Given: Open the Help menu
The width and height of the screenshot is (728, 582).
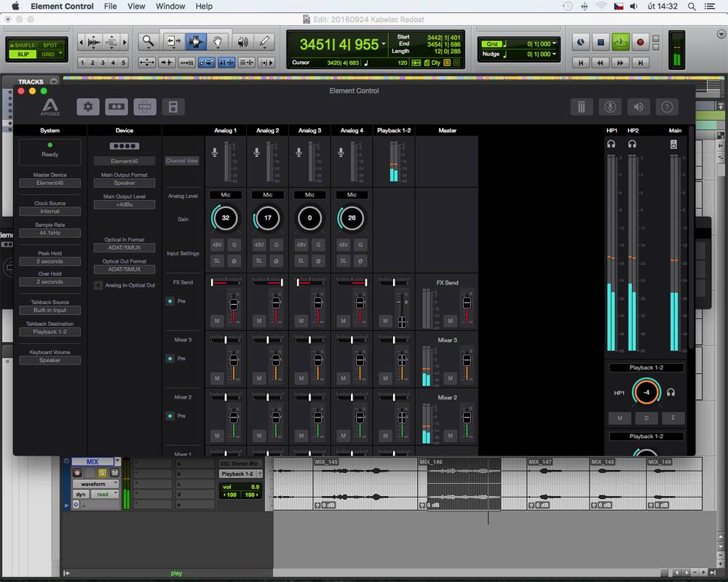Looking at the screenshot, I should click(204, 7).
